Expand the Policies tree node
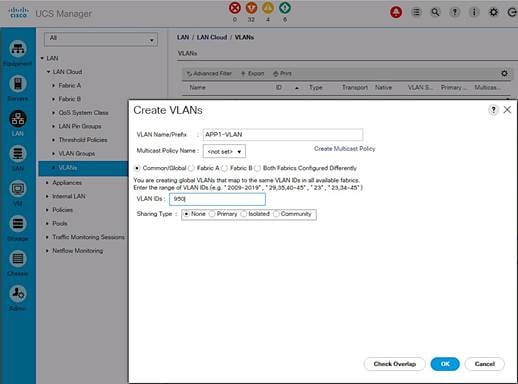Viewport: 518px width, 384px height. click(x=47, y=210)
